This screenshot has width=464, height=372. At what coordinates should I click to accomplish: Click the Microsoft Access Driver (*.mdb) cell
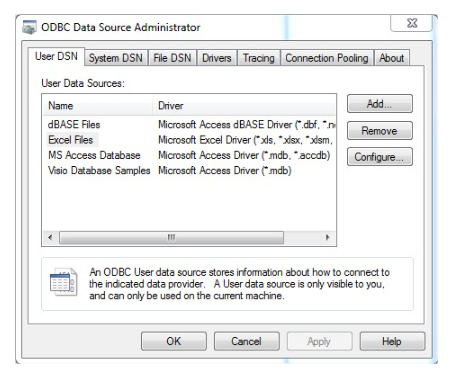point(225,170)
